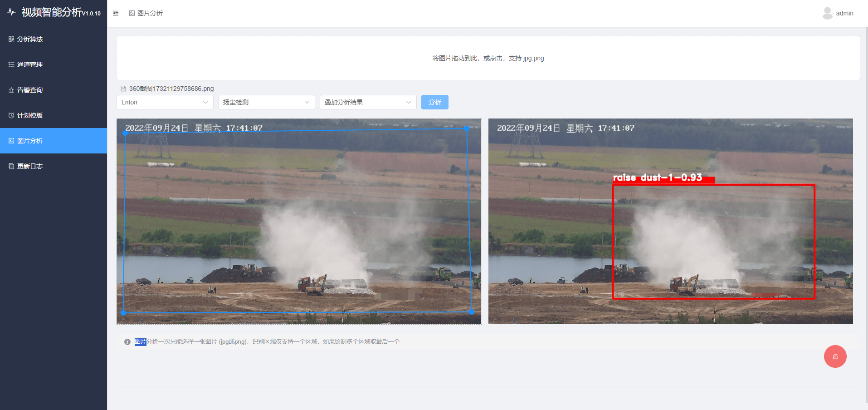Click the uploaded file document icon
Screen dimensions: 868x410
pos(123,89)
